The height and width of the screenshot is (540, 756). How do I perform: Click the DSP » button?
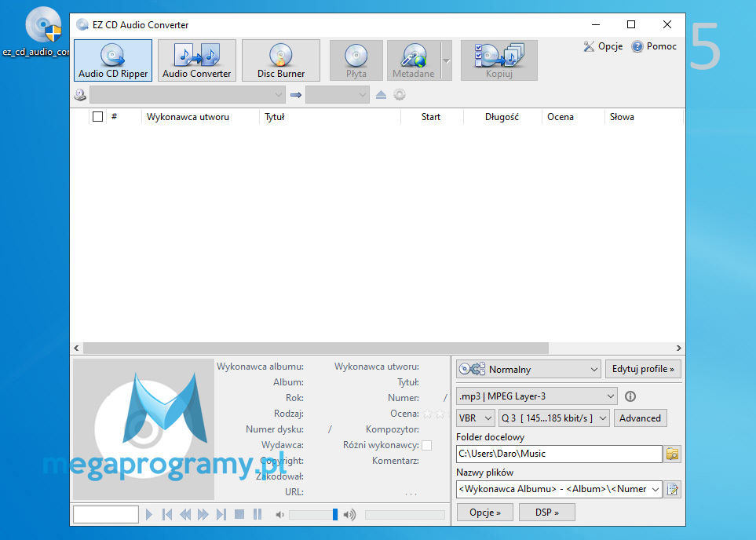pyautogui.click(x=546, y=513)
